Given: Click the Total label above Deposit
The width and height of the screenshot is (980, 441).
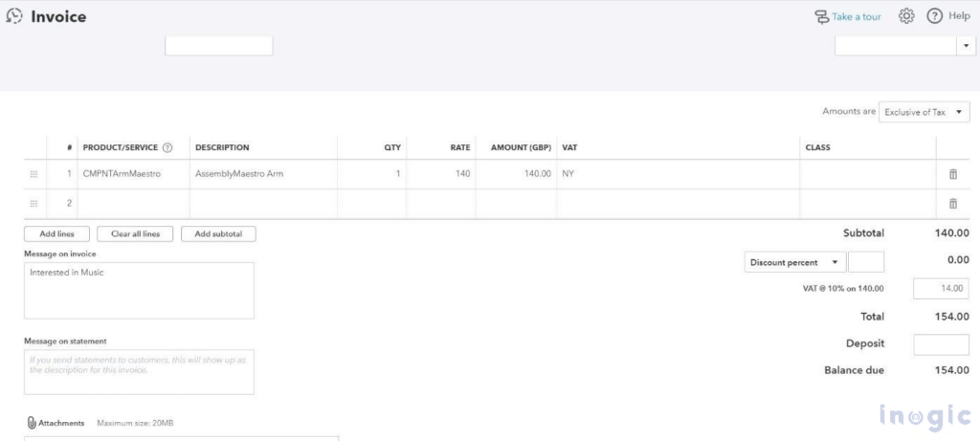Looking at the screenshot, I should [873, 317].
